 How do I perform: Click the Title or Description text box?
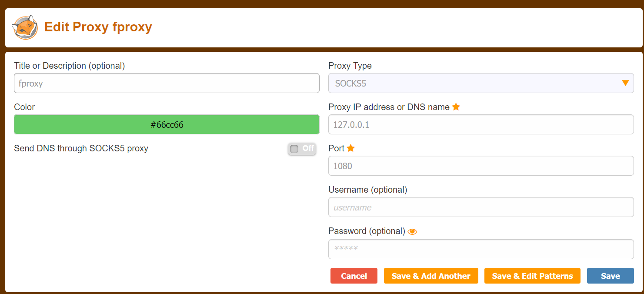(x=167, y=83)
